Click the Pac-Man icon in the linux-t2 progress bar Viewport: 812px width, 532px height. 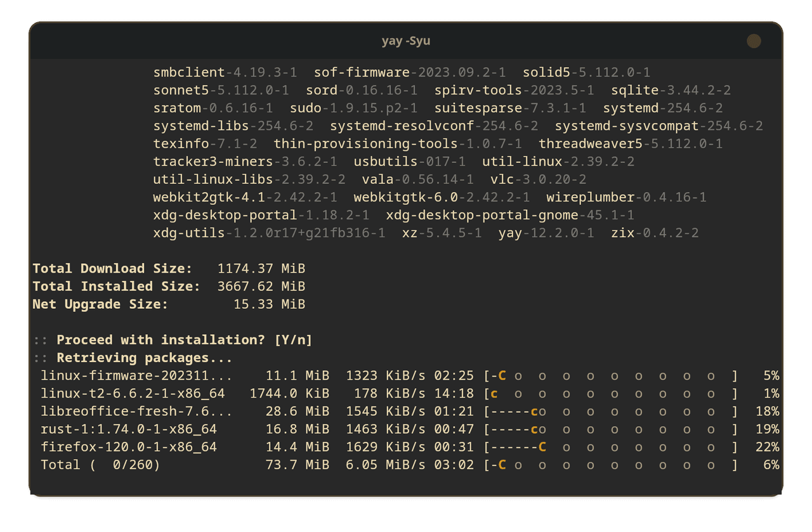coord(494,394)
